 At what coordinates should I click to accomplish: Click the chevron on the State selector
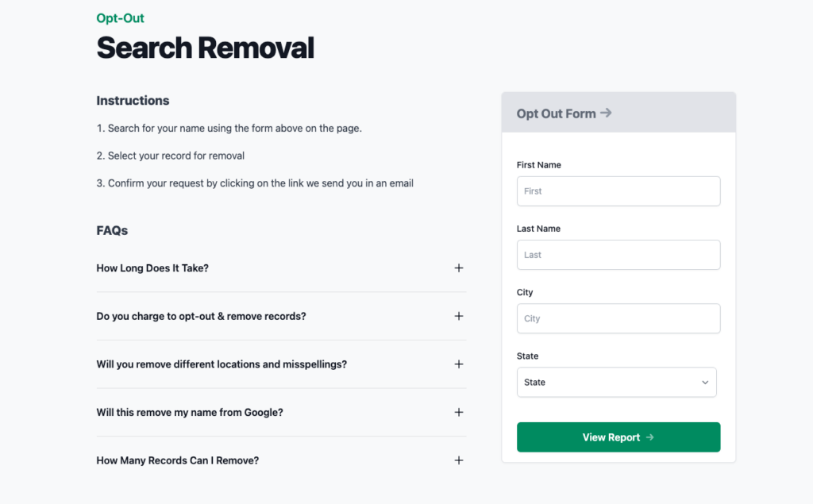[704, 382]
